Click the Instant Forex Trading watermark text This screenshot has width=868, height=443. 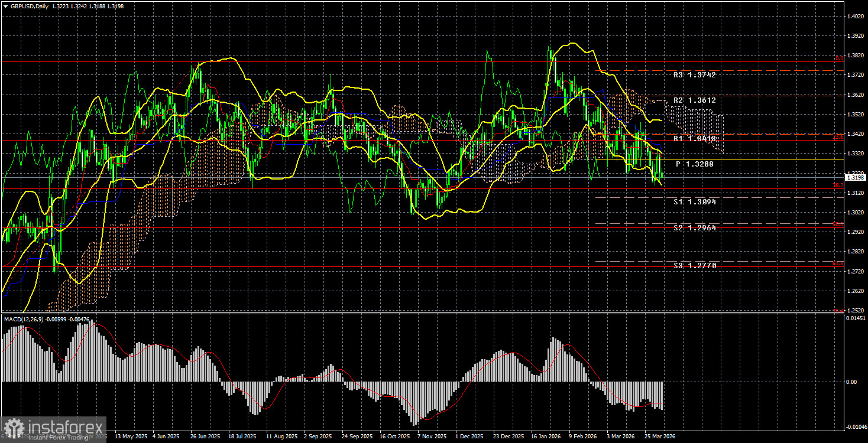coord(56,437)
